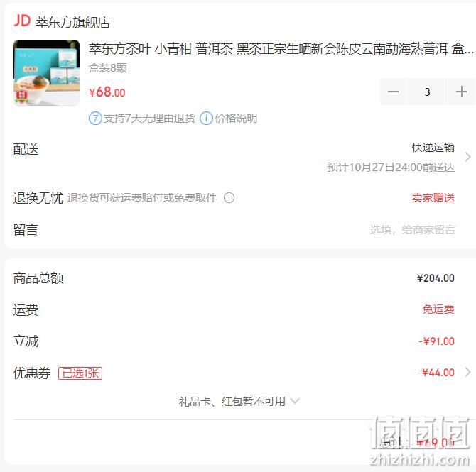Click the JD logo icon
Image resolution: width=476 pixels, height=472 pixels.
pyautogui.click(x=22, y=21)
